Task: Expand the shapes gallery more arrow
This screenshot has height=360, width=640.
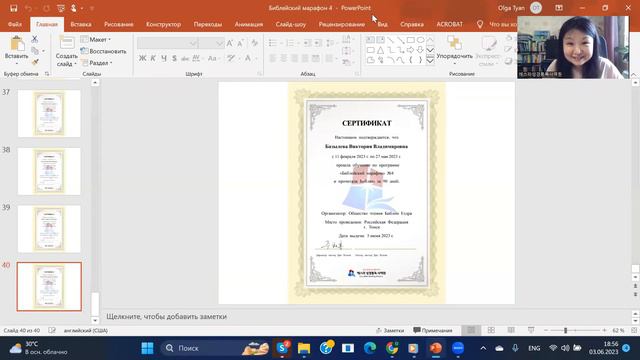Action: (x=430, y=60)
